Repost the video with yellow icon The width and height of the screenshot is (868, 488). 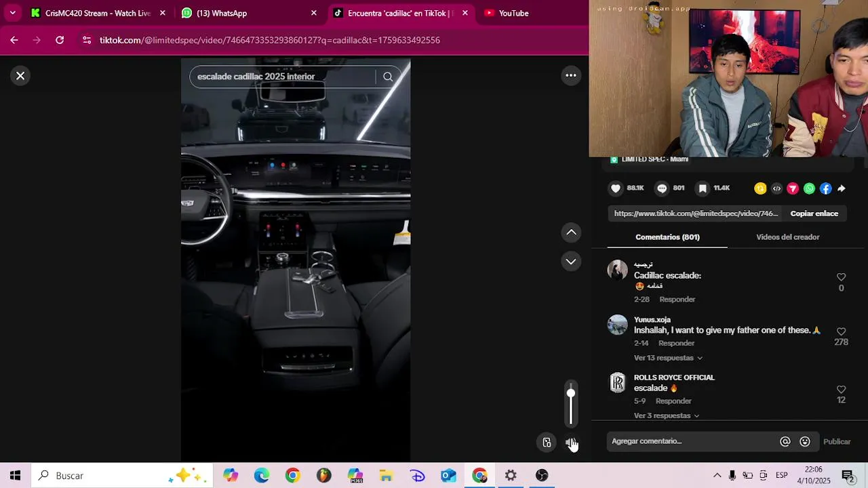760,188
